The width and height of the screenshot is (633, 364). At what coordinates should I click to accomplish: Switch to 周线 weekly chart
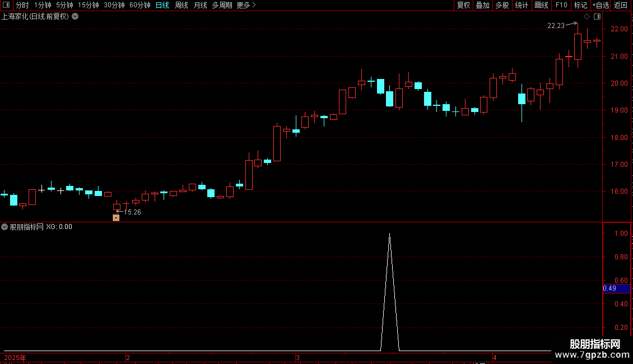tap(181, 5)
